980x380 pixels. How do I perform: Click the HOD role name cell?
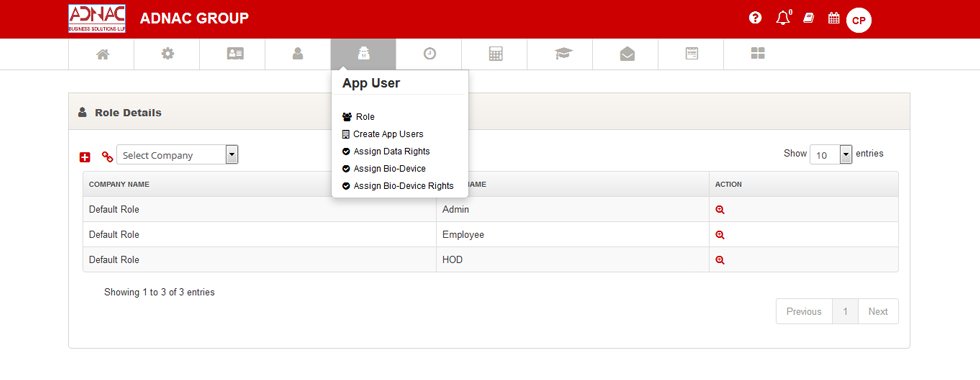click(572, 259)
